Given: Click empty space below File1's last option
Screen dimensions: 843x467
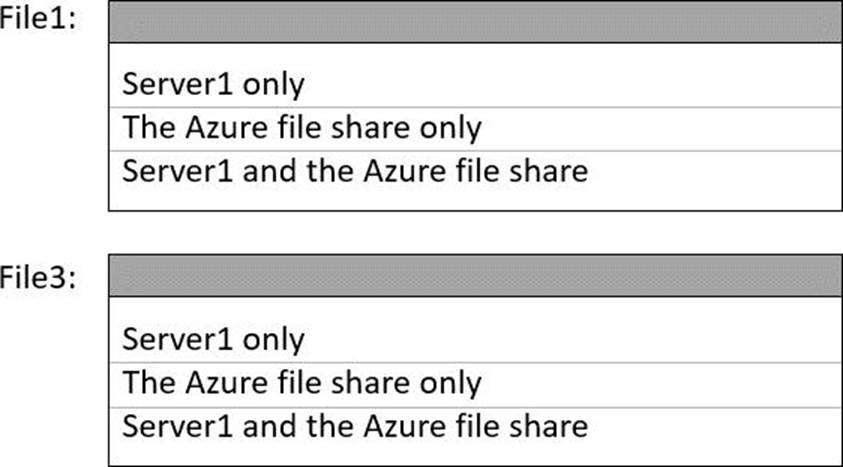Looking at the screenshot, I should (x=474, y=198).
